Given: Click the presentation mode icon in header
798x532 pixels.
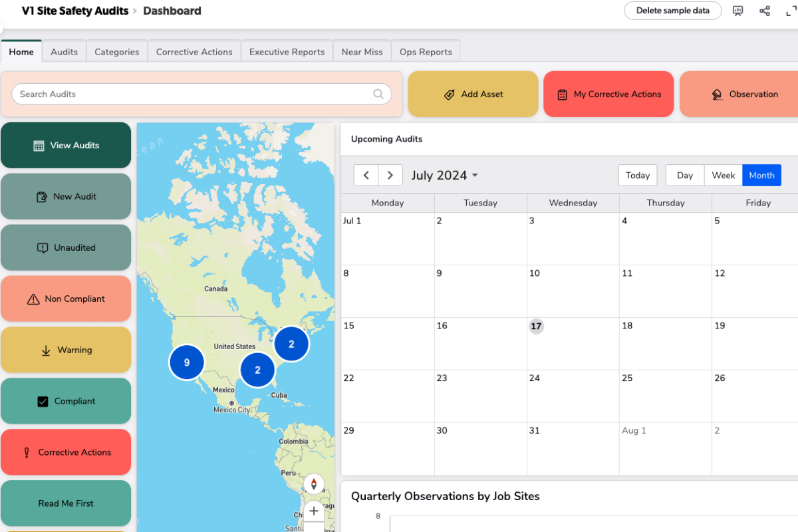Looking at the screenshot, I should (x=737, y=11).
